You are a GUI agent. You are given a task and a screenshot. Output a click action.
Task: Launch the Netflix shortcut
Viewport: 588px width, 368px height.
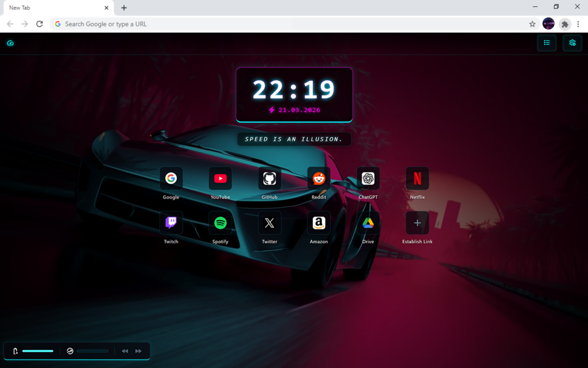[x=417, y=179]
